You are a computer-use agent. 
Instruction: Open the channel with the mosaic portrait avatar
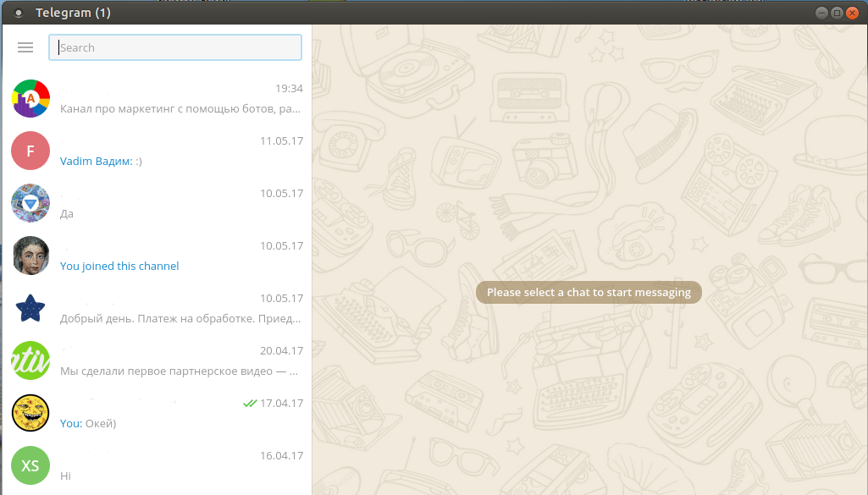point(30,256)
